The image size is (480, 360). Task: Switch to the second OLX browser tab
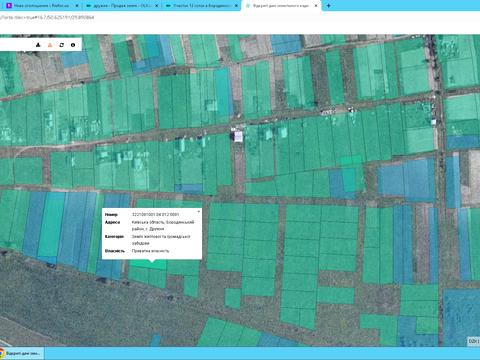[121, 6]
